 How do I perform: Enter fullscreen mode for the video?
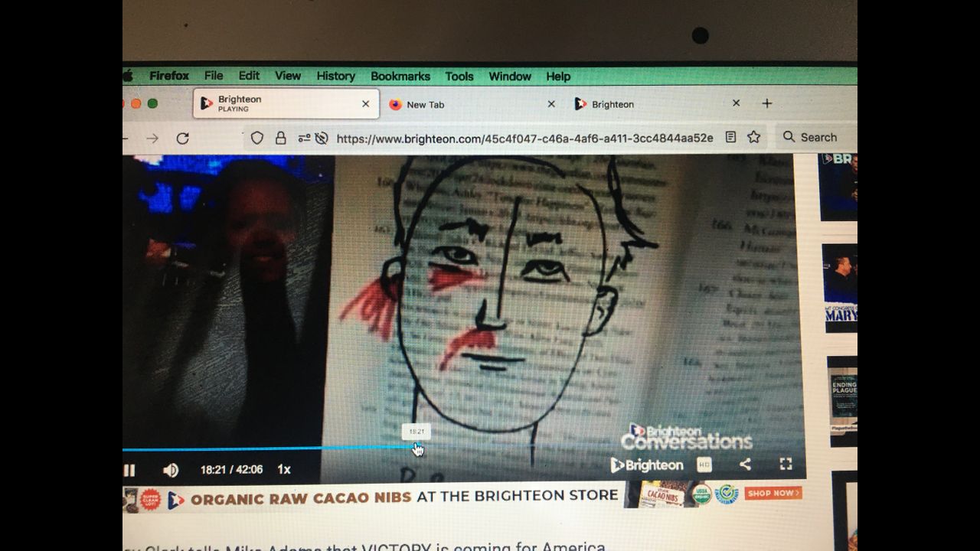tap(786, 465)
